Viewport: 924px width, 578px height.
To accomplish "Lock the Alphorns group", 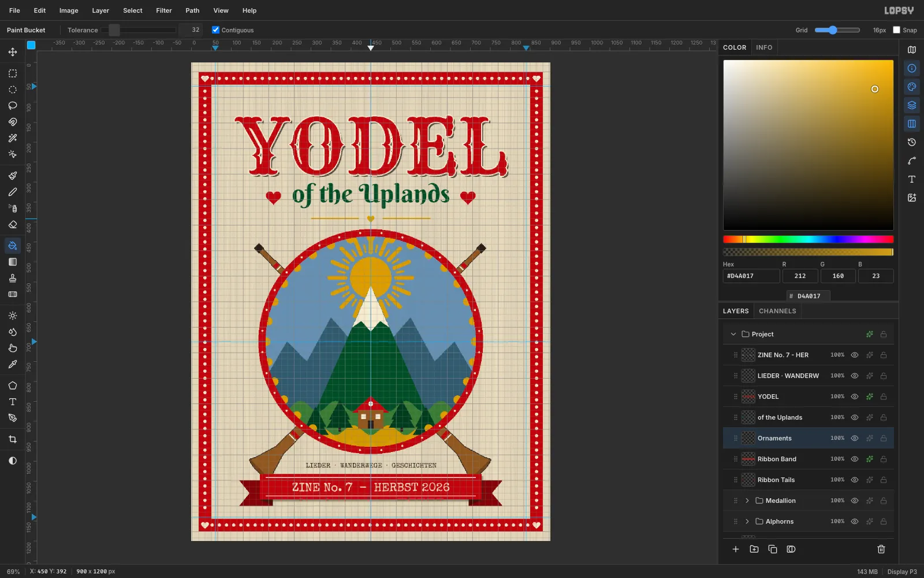I will click(884, 521).
